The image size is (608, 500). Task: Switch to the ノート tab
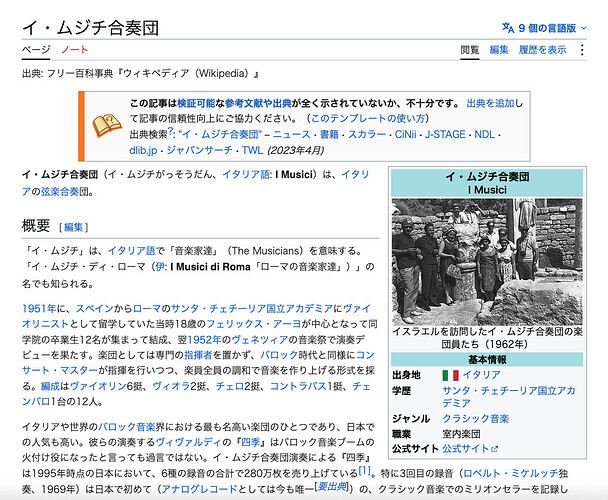click(74, 50)
